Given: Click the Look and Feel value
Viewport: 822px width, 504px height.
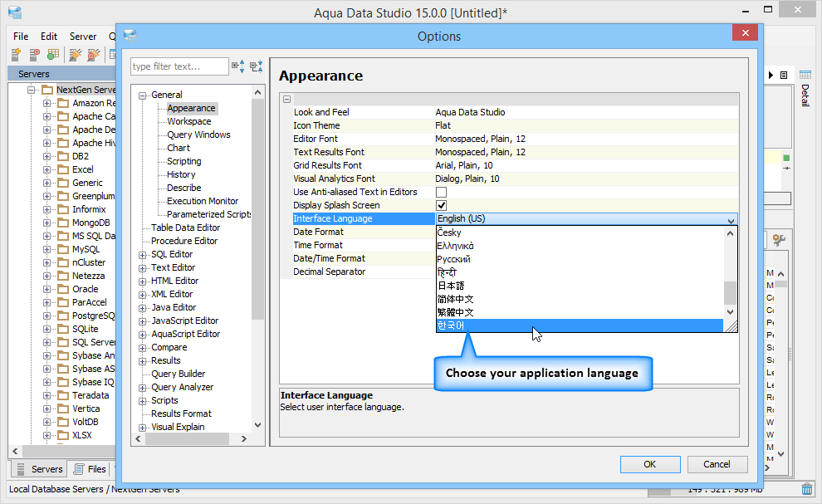Looking at the screenshot, I should tap(470, 112).
